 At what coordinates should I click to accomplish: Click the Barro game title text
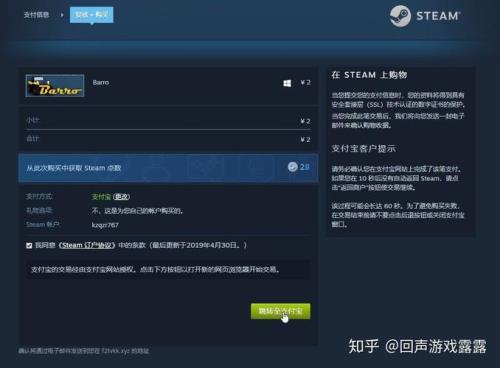point(101,82)
